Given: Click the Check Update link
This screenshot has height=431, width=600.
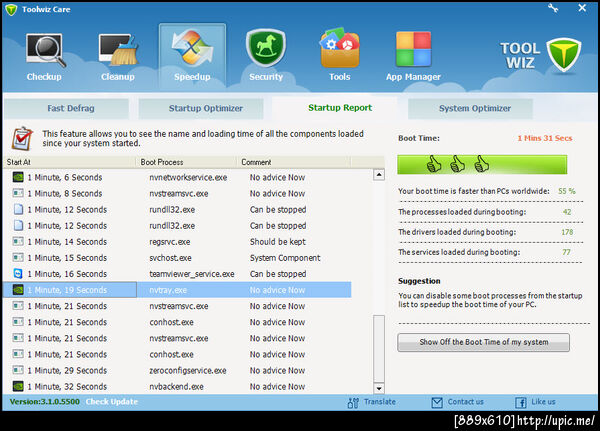Looking at the screenshot, I should (x=112, y=402).
